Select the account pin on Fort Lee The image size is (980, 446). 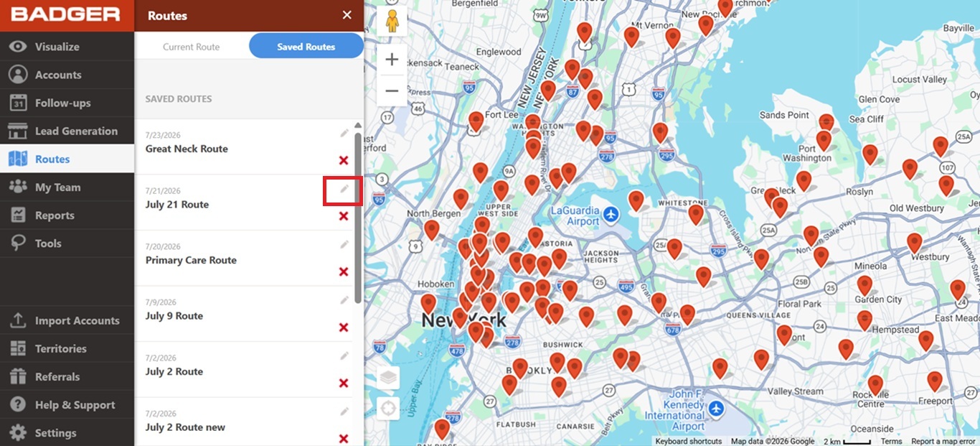[x=476, y=121]
